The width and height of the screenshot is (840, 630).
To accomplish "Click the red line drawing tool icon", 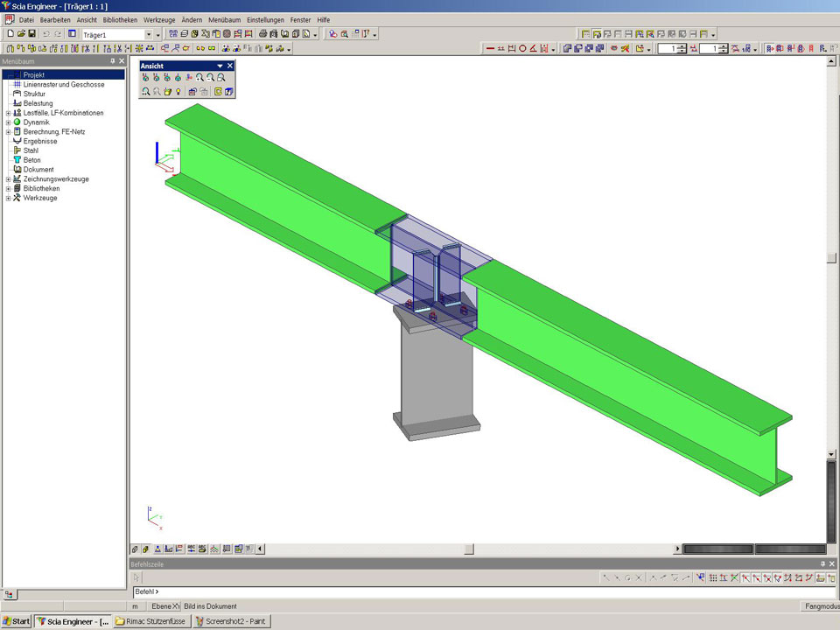I will (x=490, y=49).
